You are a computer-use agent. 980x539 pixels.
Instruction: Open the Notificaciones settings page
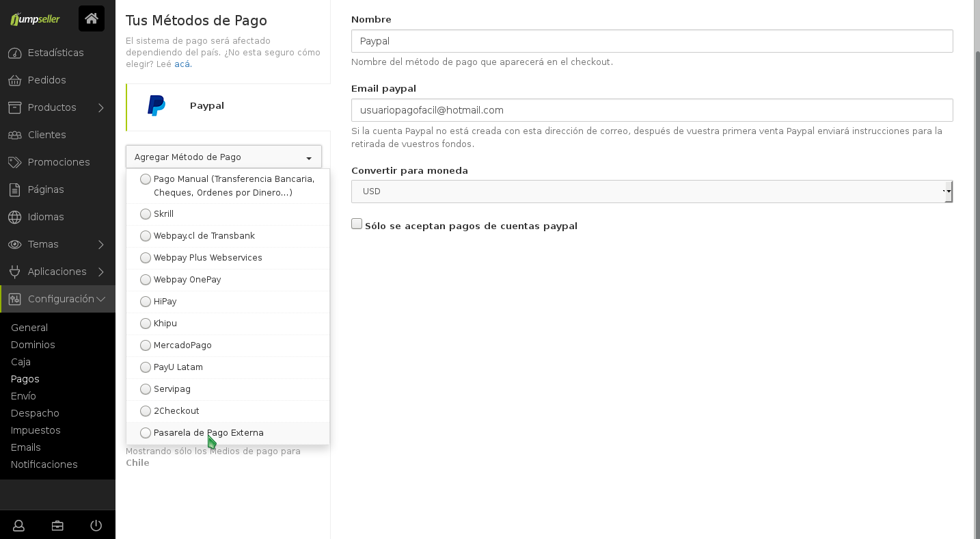(44, 464)
